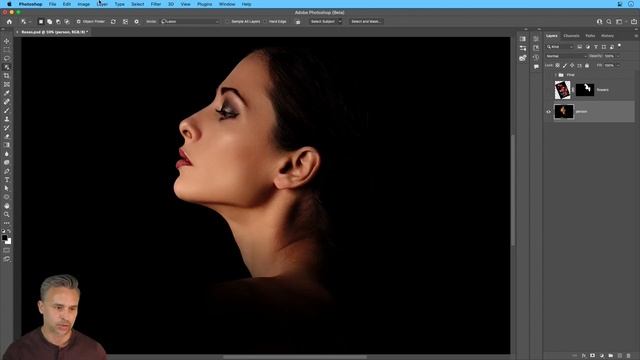Toggle the Sample All Layers checkbox

pyautogui.click(x=227, y=22)
